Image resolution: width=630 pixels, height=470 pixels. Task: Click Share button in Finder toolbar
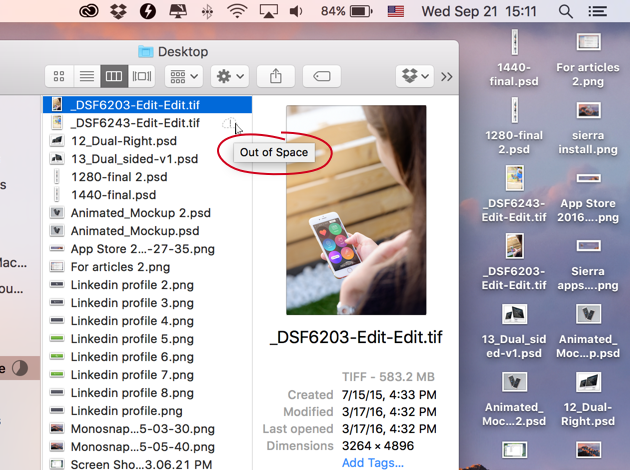click(x=276, y=76)
